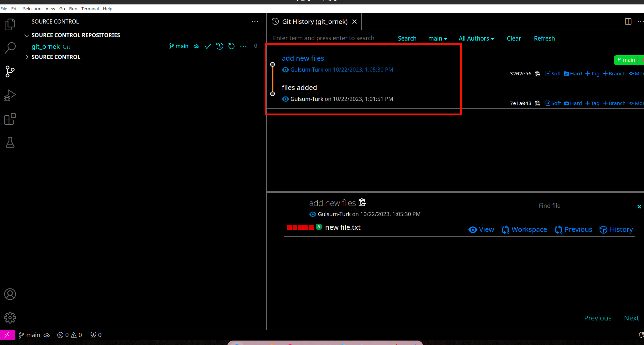
Task: Click the Next pagination link
Action: [x=631, y=318]
